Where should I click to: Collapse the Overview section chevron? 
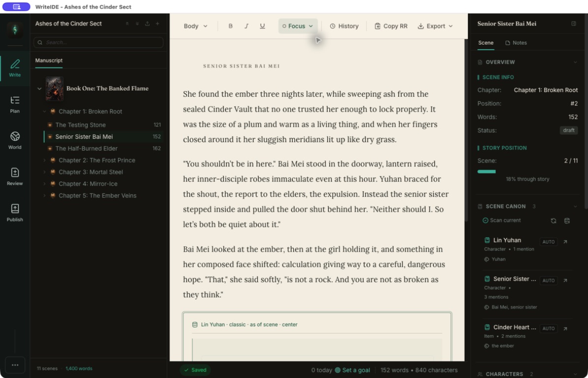(575, 62)
